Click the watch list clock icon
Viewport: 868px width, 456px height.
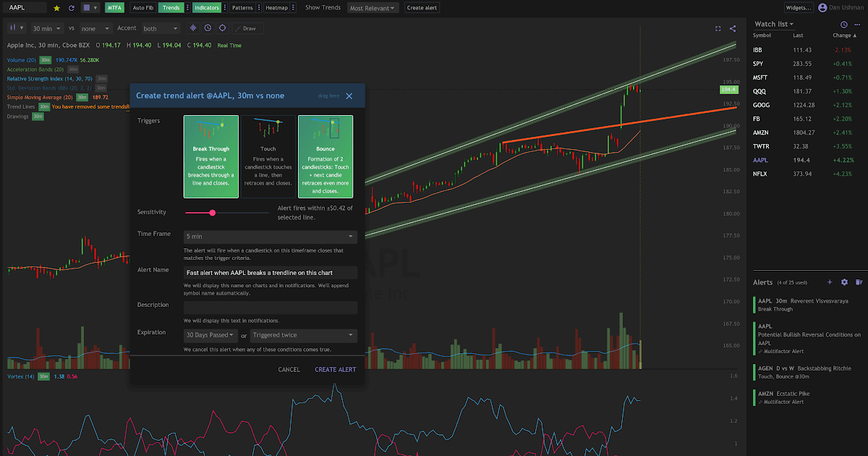pos(844,25)
